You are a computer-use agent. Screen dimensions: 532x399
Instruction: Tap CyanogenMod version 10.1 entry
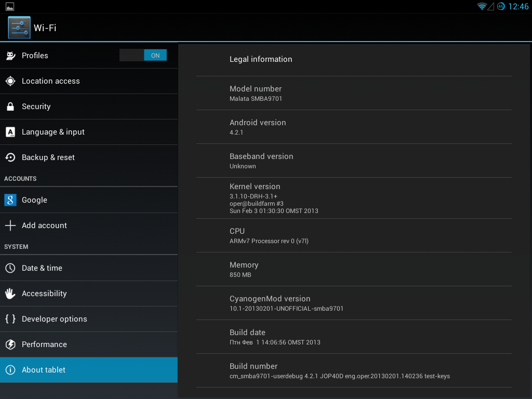click(x=354, y=303)
